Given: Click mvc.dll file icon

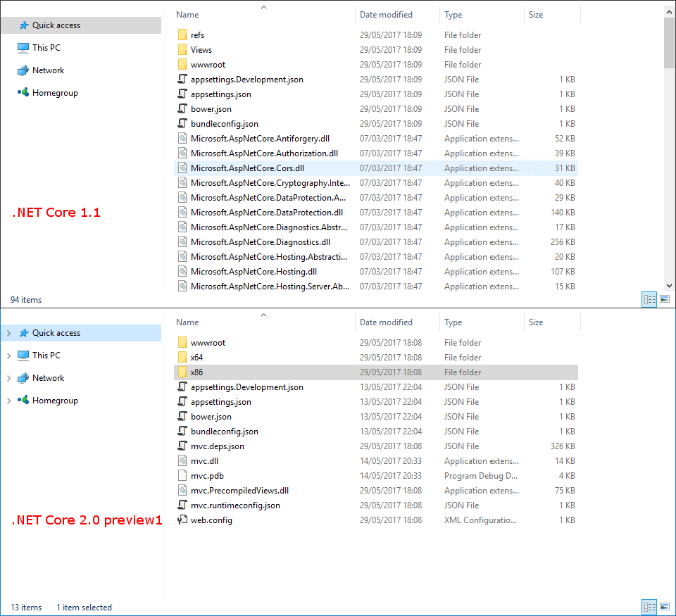Looking at the screenshot, I should click(x=183, y=461).
